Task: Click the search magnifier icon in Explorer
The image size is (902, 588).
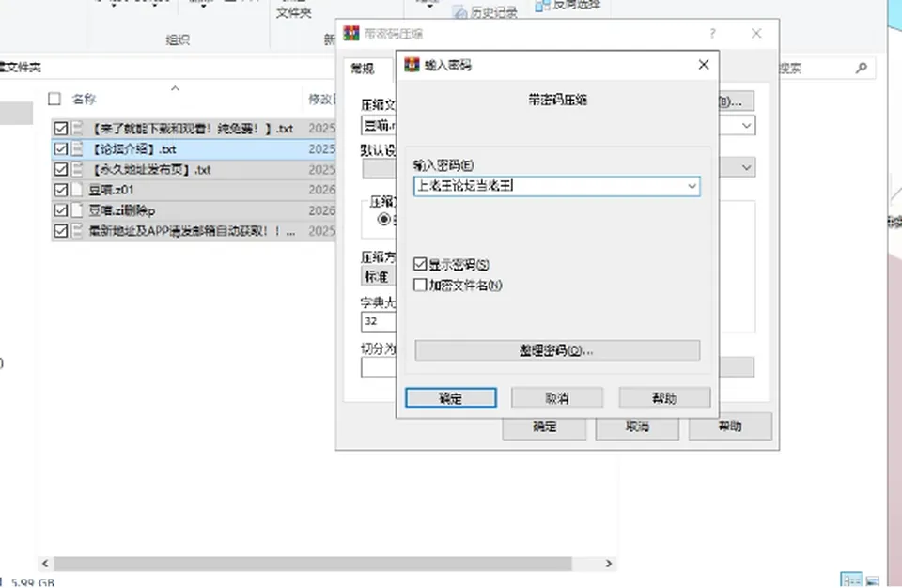Action: (862, 68)
